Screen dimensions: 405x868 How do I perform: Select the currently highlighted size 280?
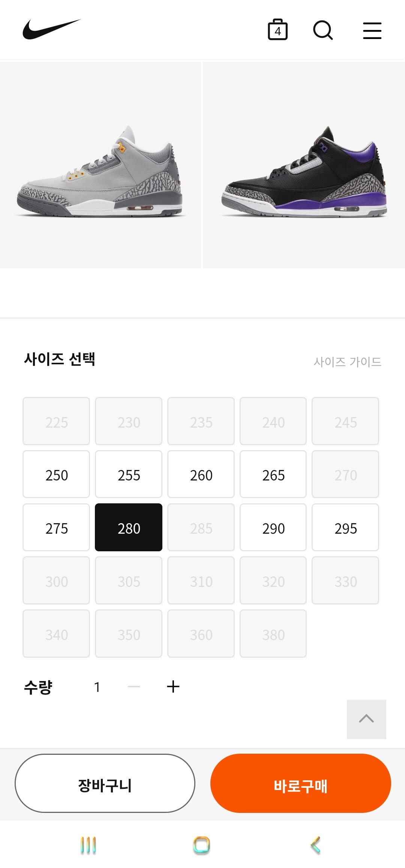click(129, 528)
